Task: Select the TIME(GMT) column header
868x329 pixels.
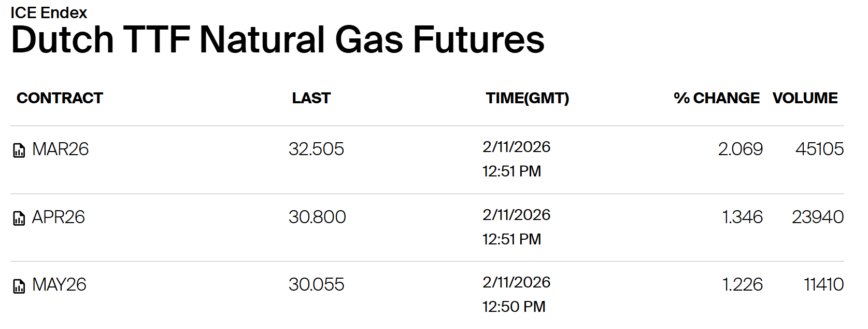Action: point(527,98)
